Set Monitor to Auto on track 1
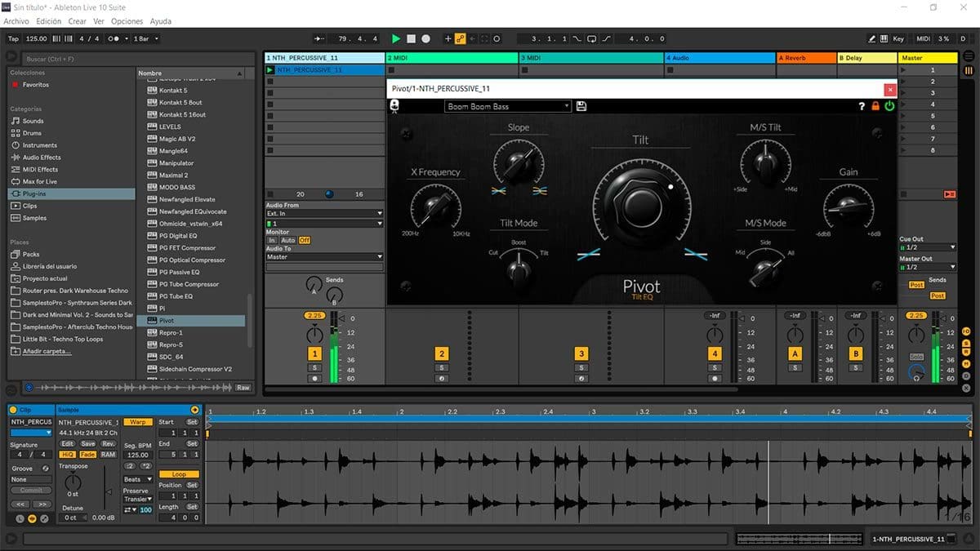The height and width of the screenshot is (551, 980). [x=287, y=240]
